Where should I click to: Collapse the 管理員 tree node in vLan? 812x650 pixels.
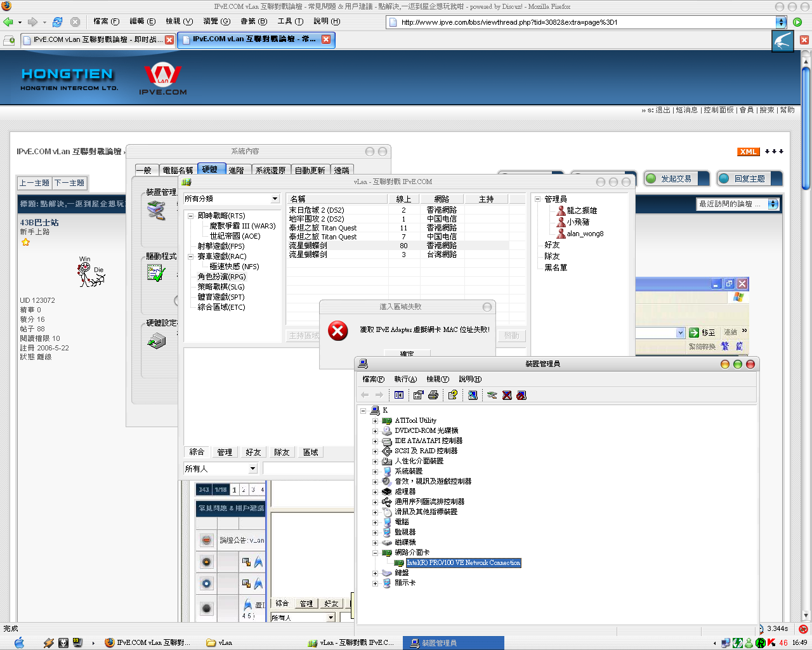538,199
